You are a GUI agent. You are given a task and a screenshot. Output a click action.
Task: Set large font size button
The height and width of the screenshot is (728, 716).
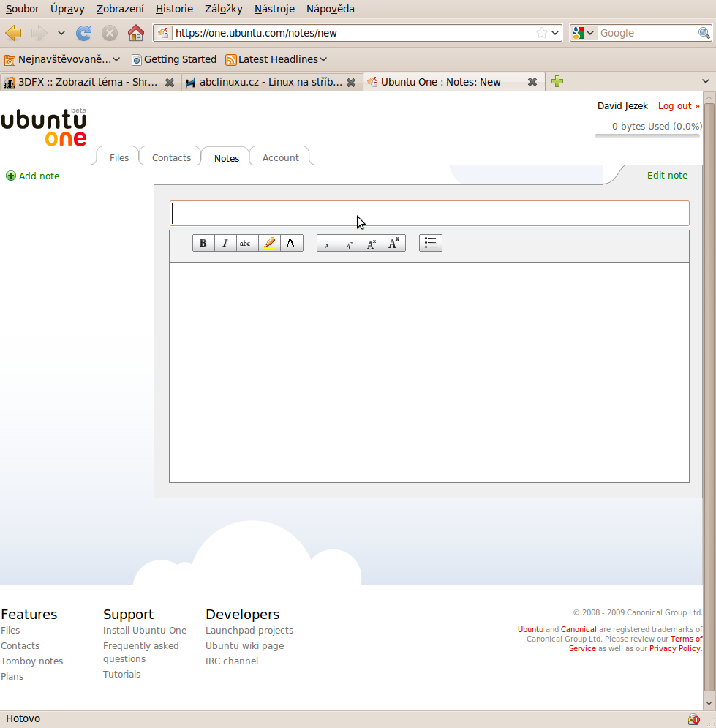(372, 244)
